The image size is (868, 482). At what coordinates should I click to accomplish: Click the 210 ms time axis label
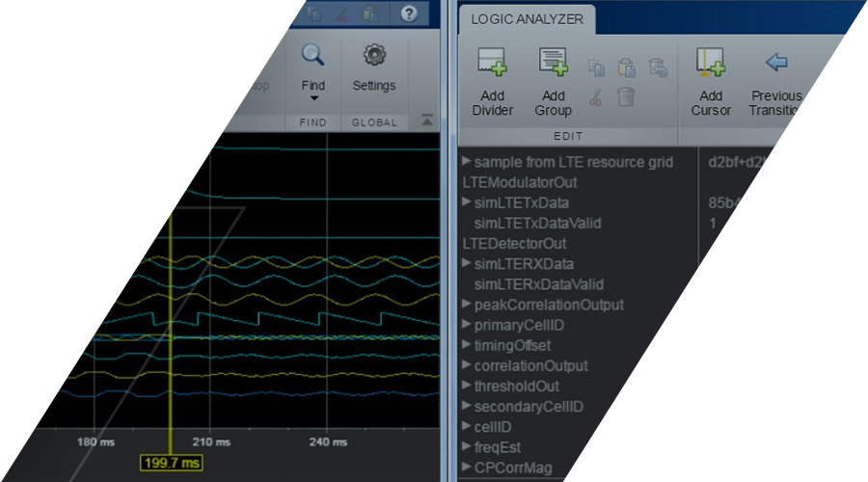pos(211,442)
